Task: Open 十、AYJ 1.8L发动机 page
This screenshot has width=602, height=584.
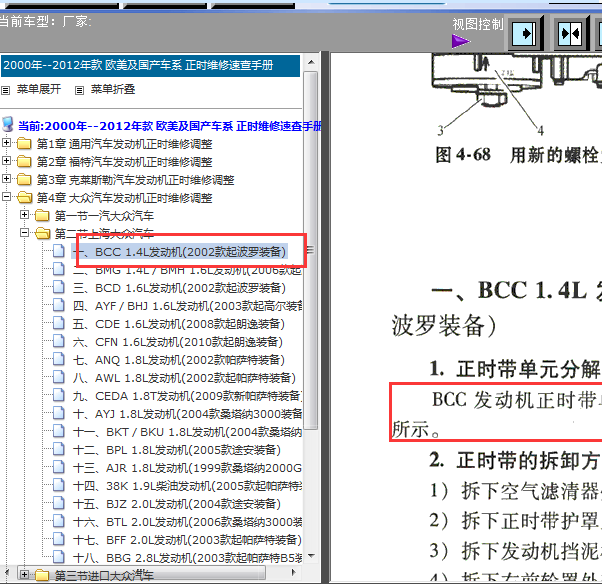Action: 187,414
